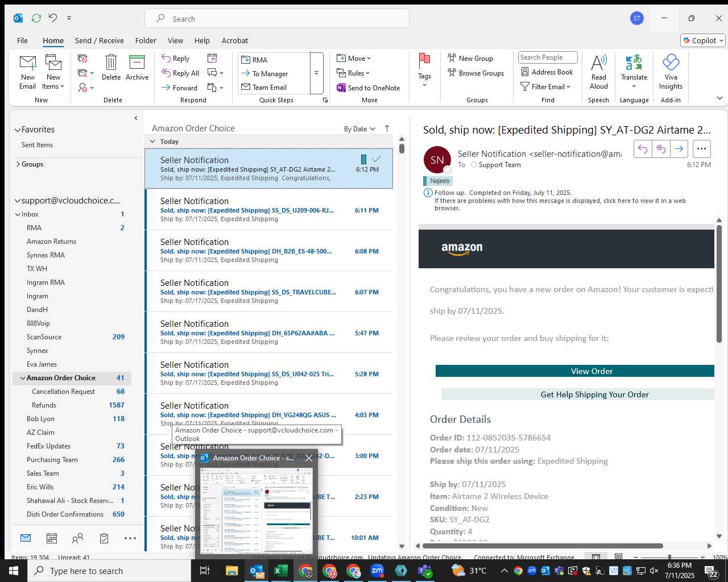Image resolution: width=728 pixels, height=582 pixels.
Task: Open the Address Book
Action: point(547,72)
